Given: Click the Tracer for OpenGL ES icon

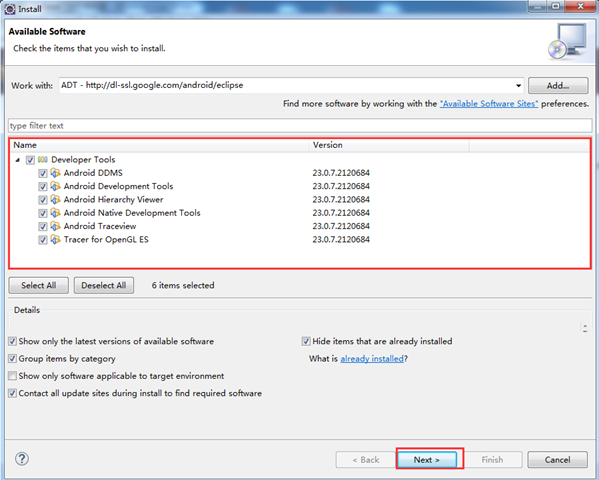Looking at the screenshot, I should click(55, 240).
